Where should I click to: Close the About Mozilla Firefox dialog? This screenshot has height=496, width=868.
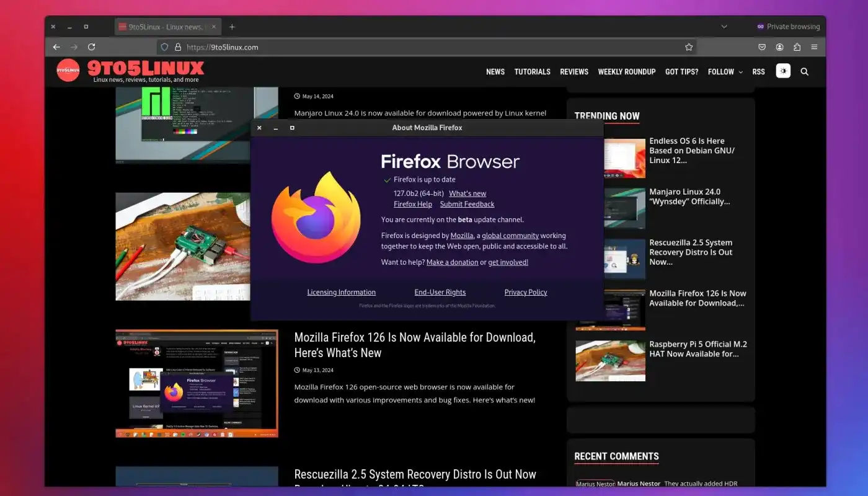[259, 128]
